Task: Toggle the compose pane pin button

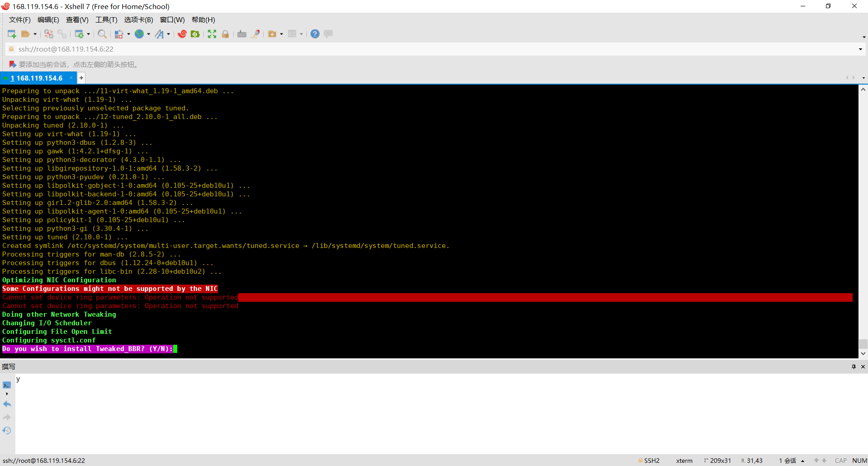Action: (854, 366)
